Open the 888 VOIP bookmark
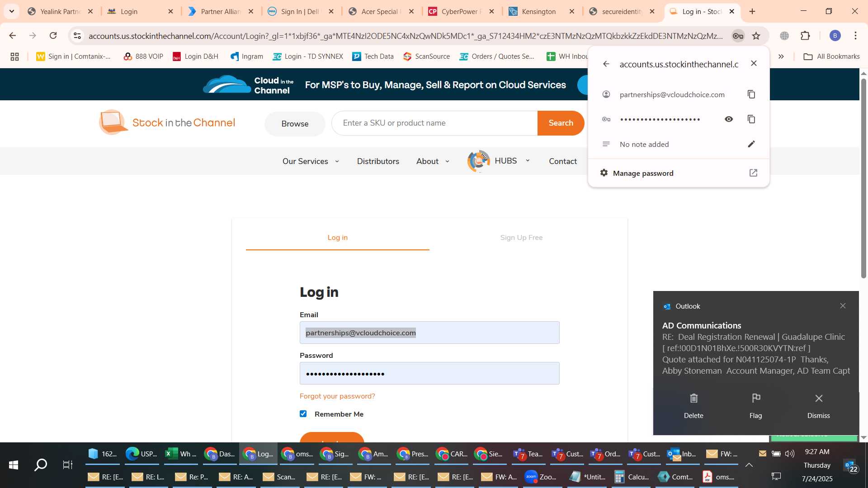Screen dimensions: 868x488 pyautogui.click(x=143, y=56)
